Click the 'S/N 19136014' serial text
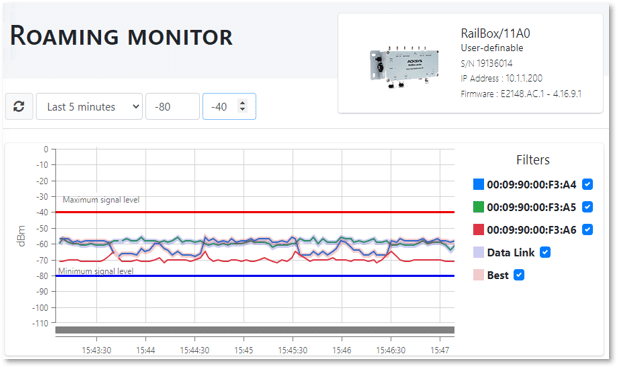Viewport: 618px width, 368px height. [x=486, y=63]
